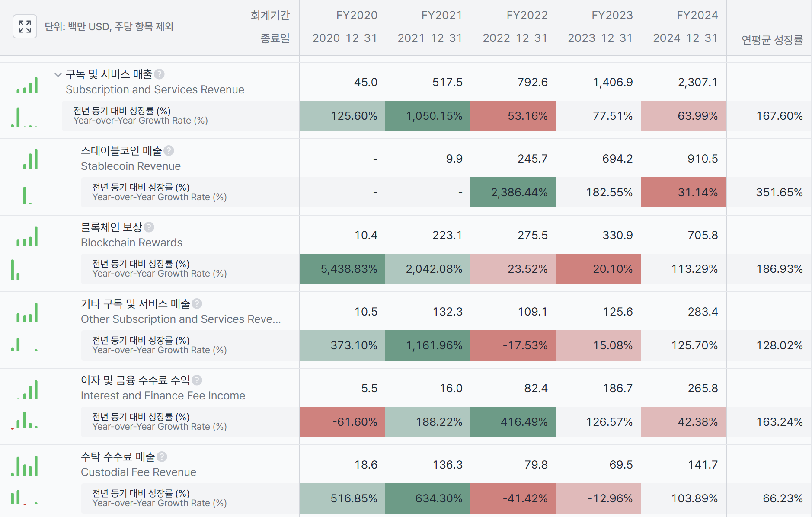Click the 연평균 성장률 column header
Viewport: 812px width, 517px height.
tap(772, 40)
